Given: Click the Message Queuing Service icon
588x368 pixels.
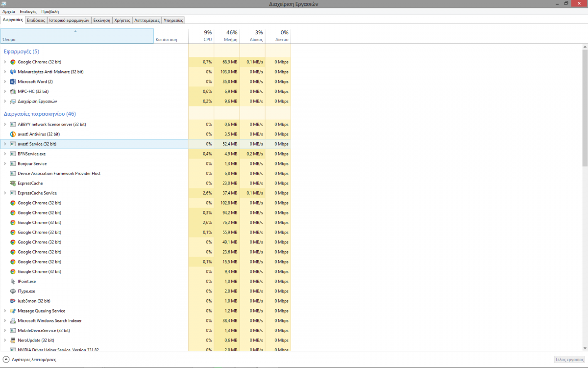Looking at the screenshot, I should click(13, 311).
